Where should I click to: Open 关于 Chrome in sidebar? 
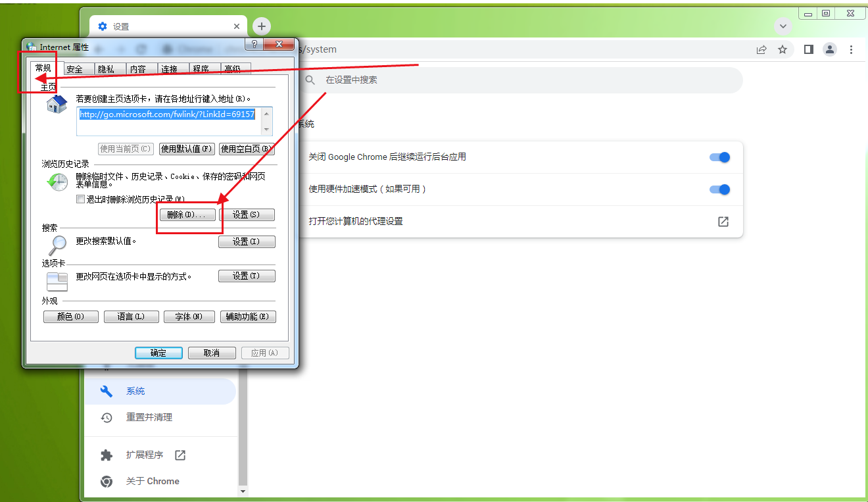[x=153, y=481]
